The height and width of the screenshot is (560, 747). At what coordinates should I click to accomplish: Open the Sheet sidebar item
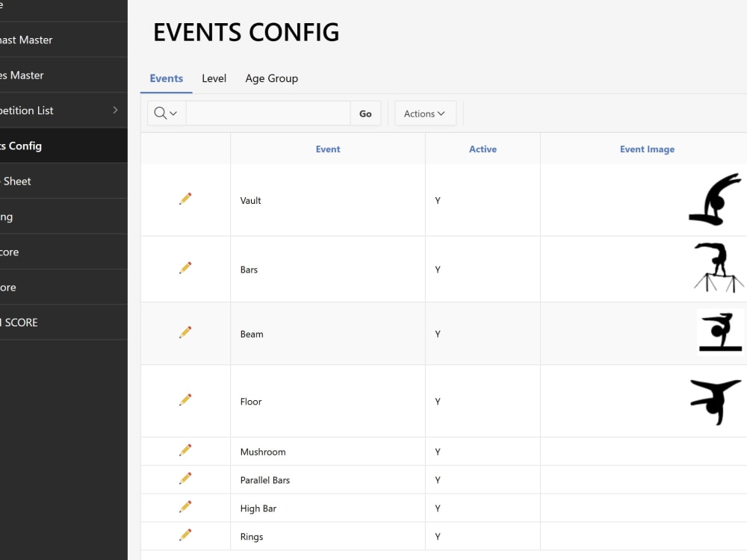(63, 181)
